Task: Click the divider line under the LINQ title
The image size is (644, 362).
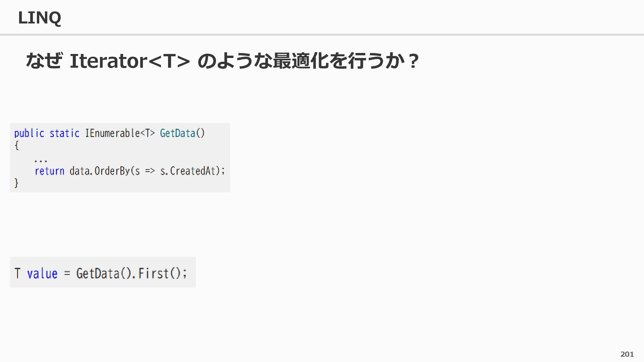Action: point(322,35)
